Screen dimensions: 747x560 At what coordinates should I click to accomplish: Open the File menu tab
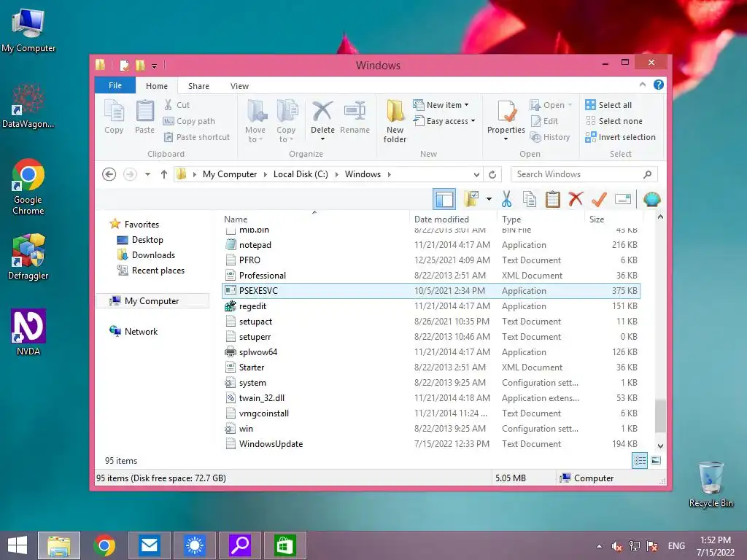click(x=115, y=85)
